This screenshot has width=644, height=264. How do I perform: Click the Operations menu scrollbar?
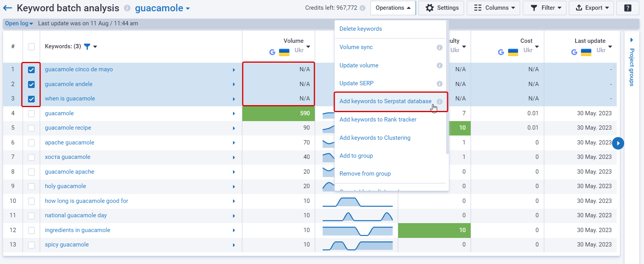447,88
